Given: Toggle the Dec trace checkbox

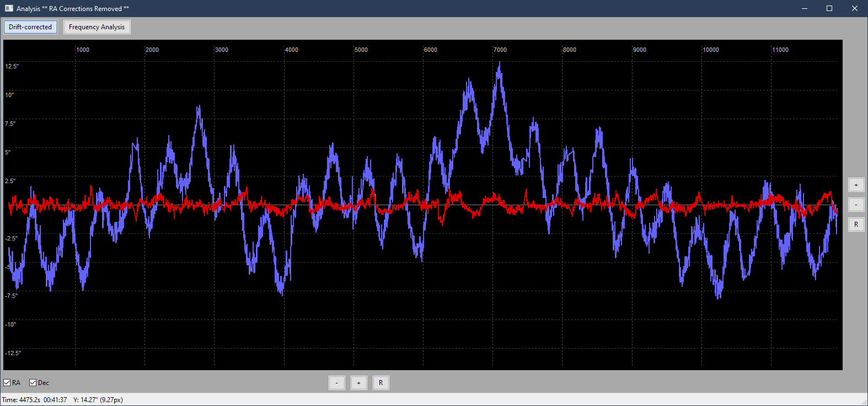Looking at the screenshot, I should pos(33,383).
